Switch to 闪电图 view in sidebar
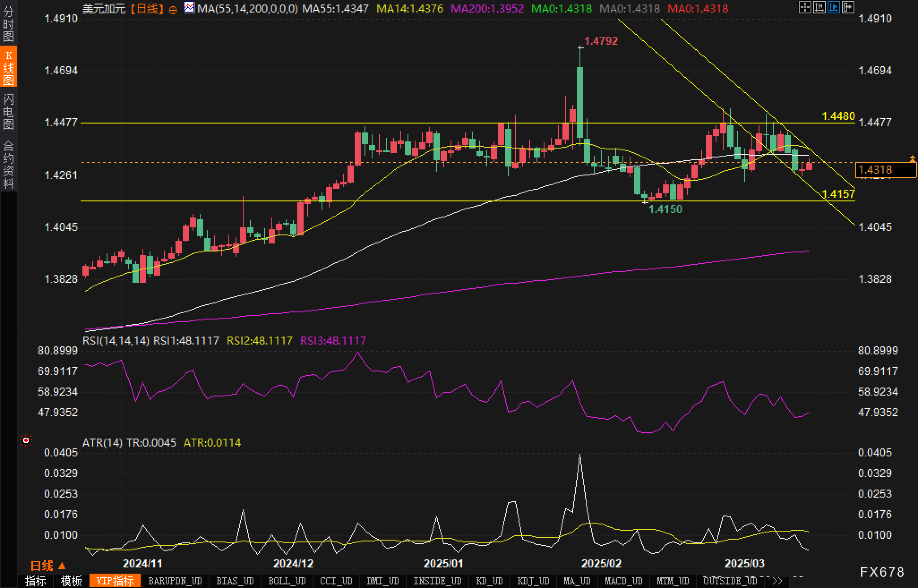918x588 pixels. coord(9,111)
